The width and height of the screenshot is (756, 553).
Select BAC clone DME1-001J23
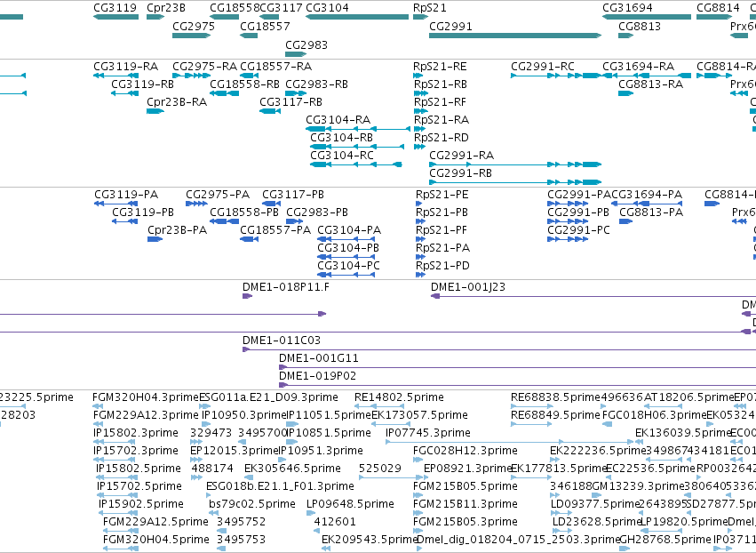pyautogui.click(x=467, y=287)
